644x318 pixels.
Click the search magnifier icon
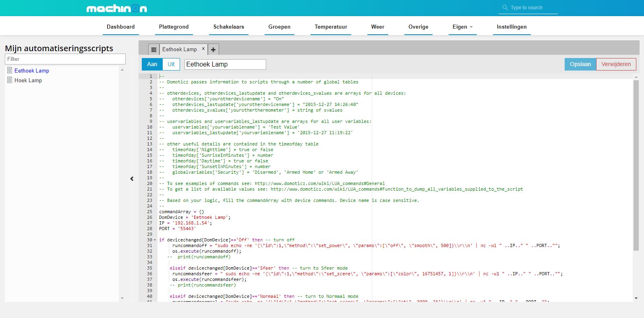[505, 7]
